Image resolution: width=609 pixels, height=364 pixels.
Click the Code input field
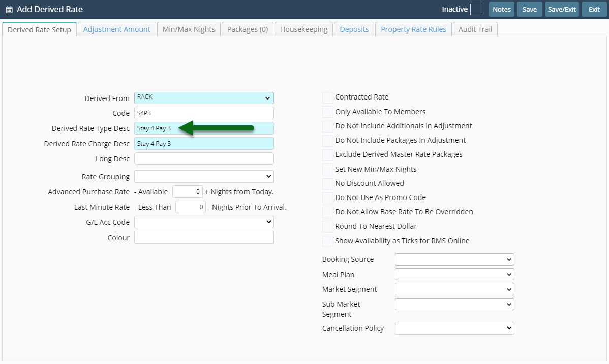(x=204, y=113)
